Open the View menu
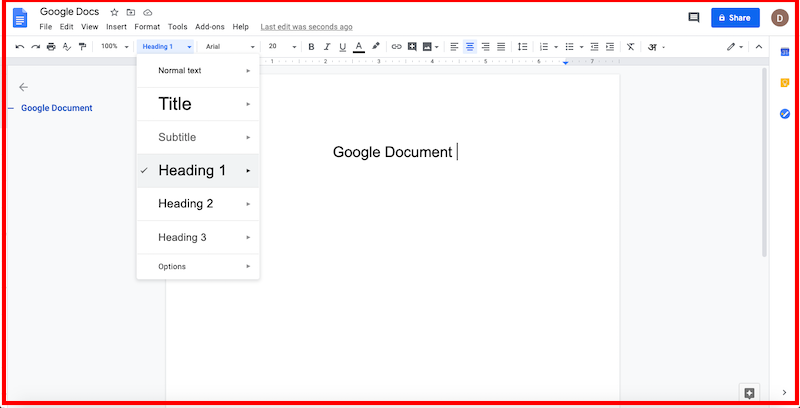The height and width of the screenshot is (408, 800). pyautogui.click(x=90, y=27)
